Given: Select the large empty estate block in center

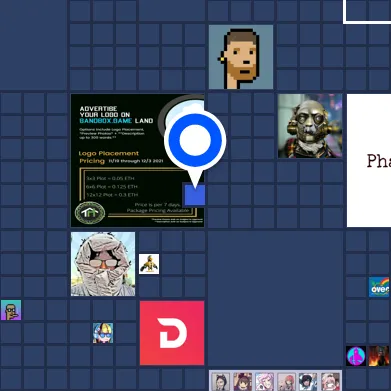Looking at the screenshot, I should point(275,298).
